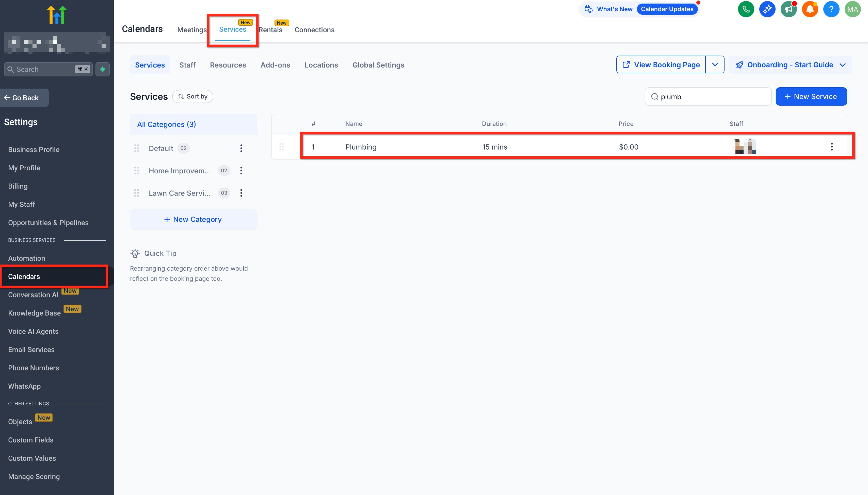
Task: Open Default category three-dot options
Action: [x=241, y=148]
